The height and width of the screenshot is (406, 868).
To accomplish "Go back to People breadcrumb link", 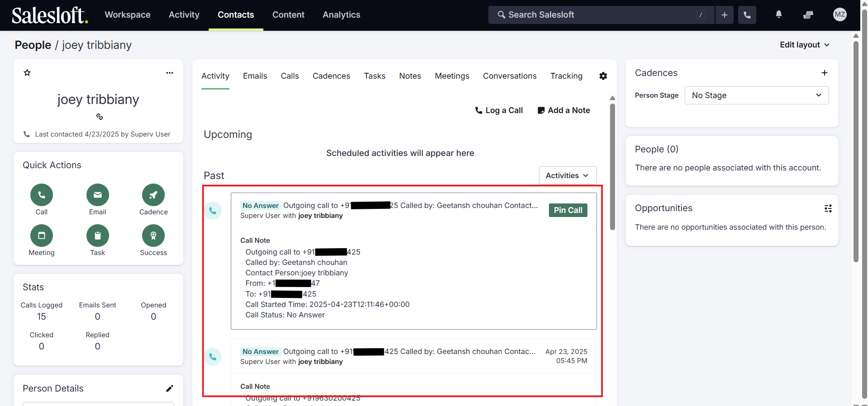I will pyautogui.click(x=33, y=45).
